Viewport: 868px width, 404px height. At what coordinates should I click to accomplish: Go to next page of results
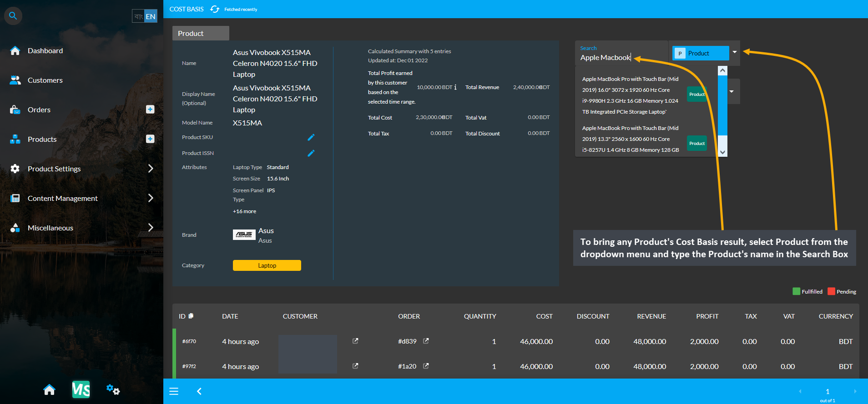pyautogui.click(x=855, y=391)
